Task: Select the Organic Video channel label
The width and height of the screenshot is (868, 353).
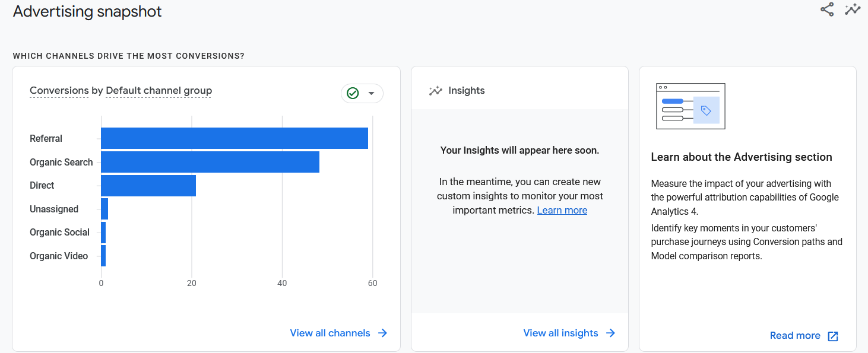Action: tap(59, 256)
